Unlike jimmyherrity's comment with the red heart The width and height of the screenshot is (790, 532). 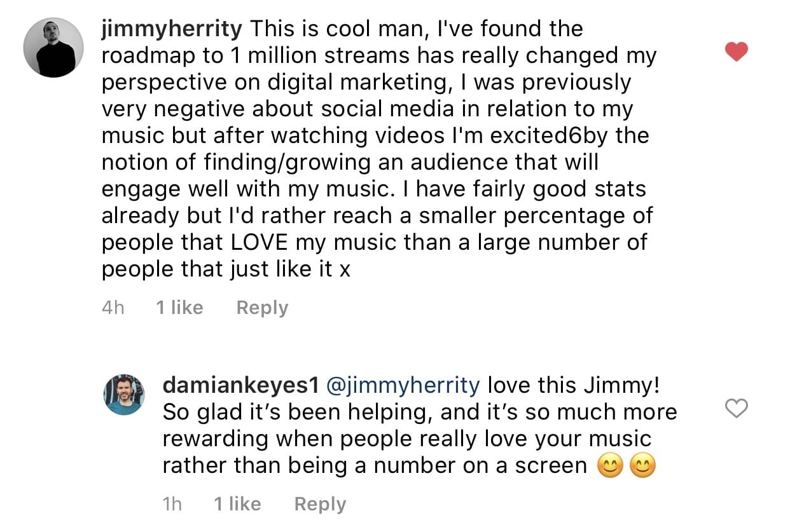[736, 51]
